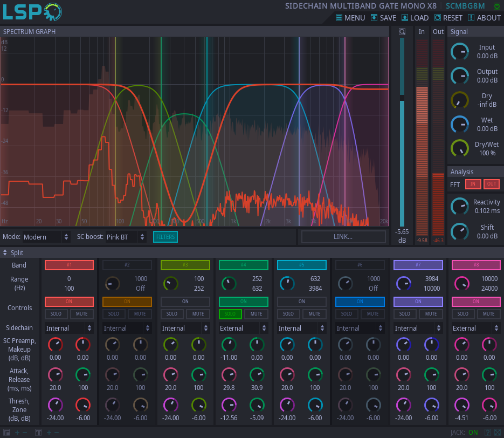Select band #1 button
504x438 pixels.
[x=69, y=265]
